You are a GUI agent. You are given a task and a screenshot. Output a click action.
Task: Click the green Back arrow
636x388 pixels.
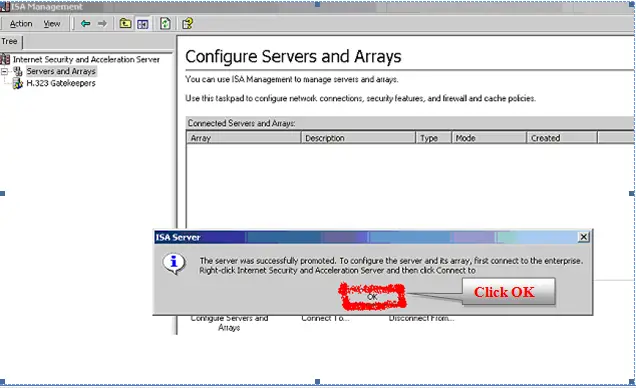[85, 24]
